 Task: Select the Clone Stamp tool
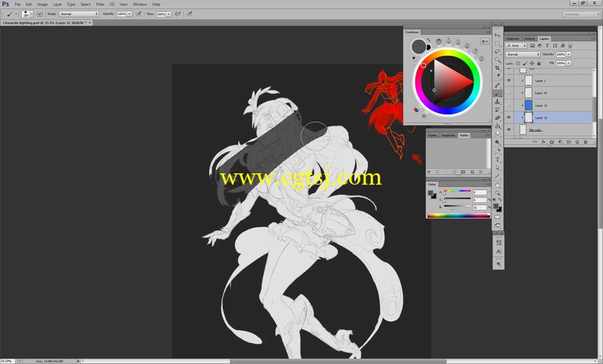pos(497,102)
